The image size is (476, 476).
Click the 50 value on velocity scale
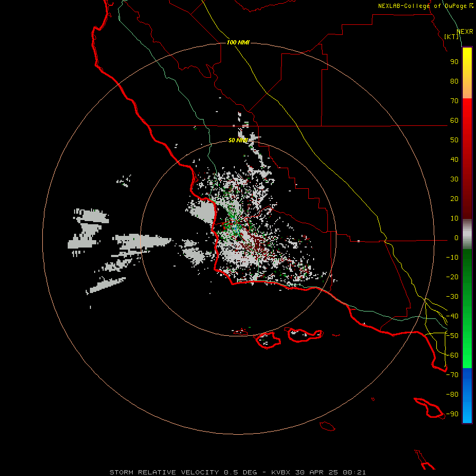(454, 140)
